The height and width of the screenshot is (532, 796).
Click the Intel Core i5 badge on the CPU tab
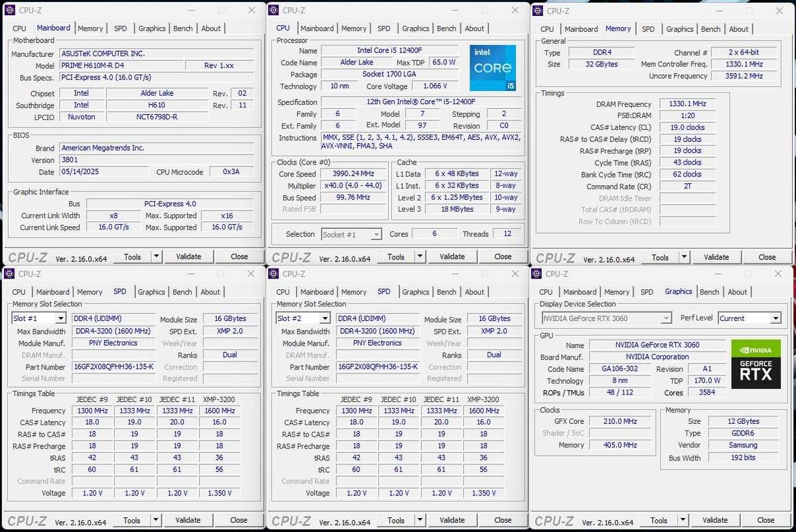pos(494,68)
